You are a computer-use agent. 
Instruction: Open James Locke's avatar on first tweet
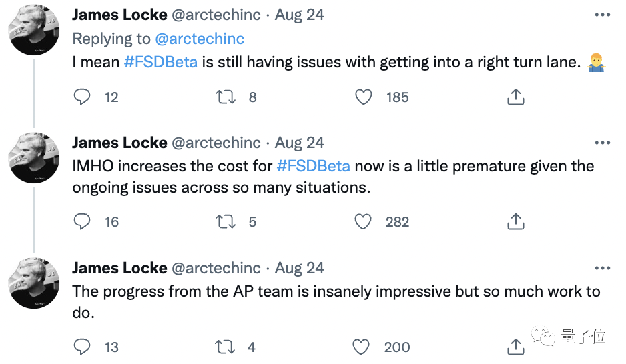point(34,31)
